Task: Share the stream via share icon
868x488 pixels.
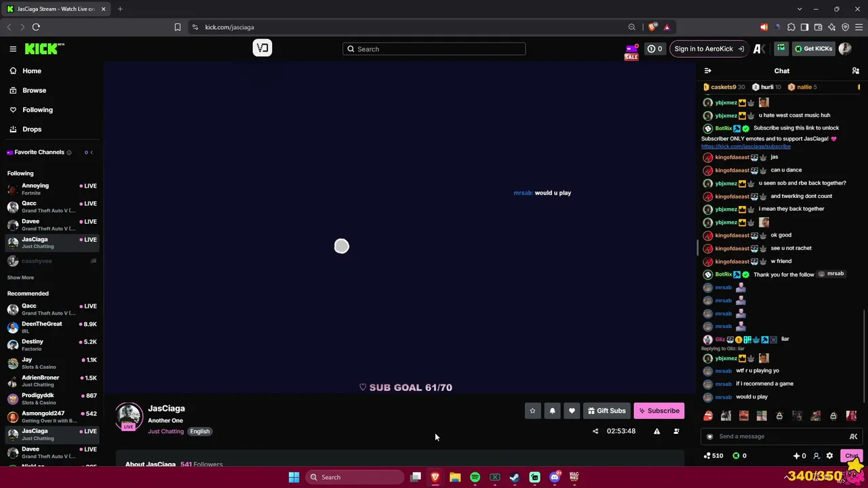Action: coord(595,431)
